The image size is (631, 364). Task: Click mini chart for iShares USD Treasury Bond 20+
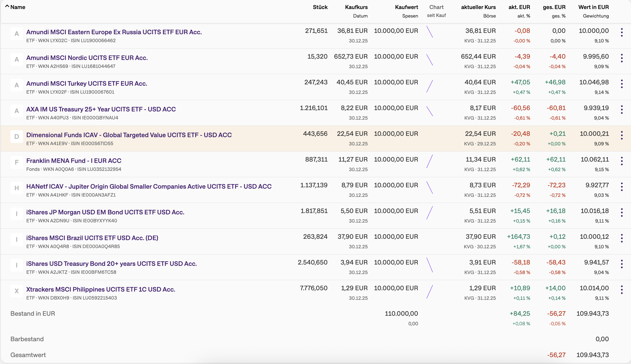pyautogui.click(x=429, y=265)
